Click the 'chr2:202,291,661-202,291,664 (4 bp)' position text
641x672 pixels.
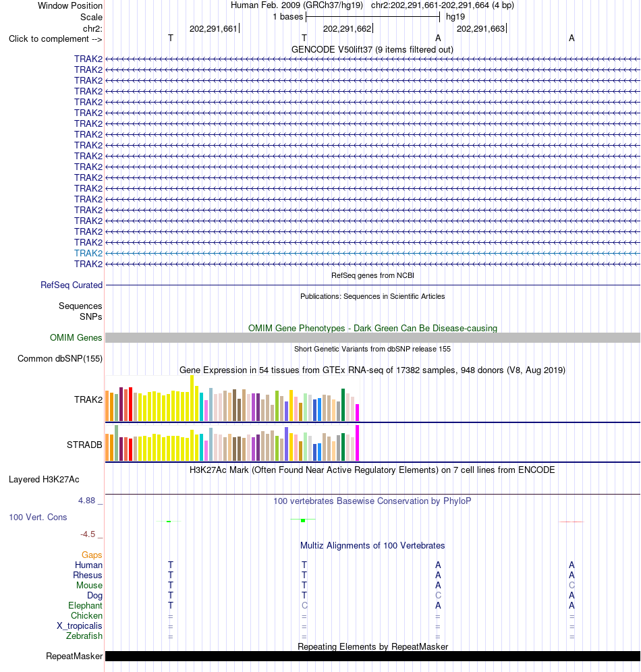tap(442, 5)
